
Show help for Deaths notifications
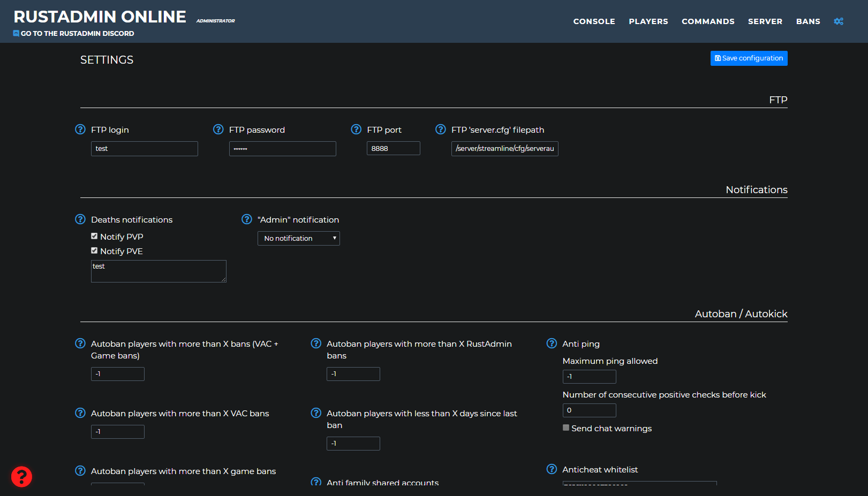(80, 219)
